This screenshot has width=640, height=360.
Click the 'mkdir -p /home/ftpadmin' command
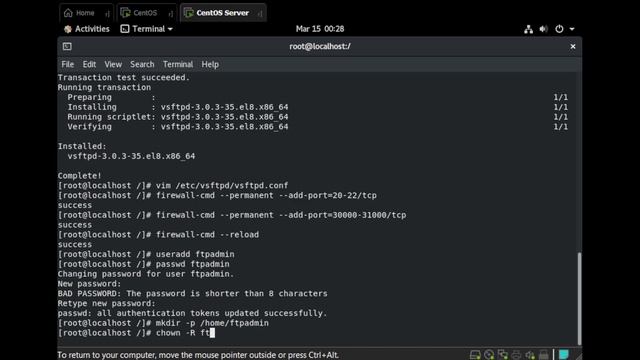pyautogui.click(x=212, y=323)
